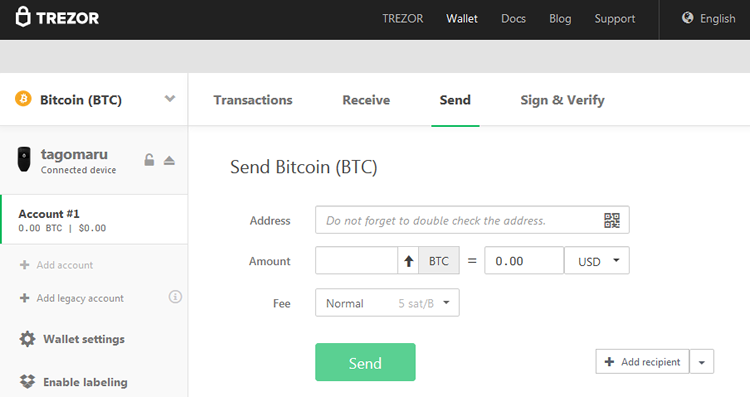
Task: Switch to the Receive tab
Action: [366, 100]
